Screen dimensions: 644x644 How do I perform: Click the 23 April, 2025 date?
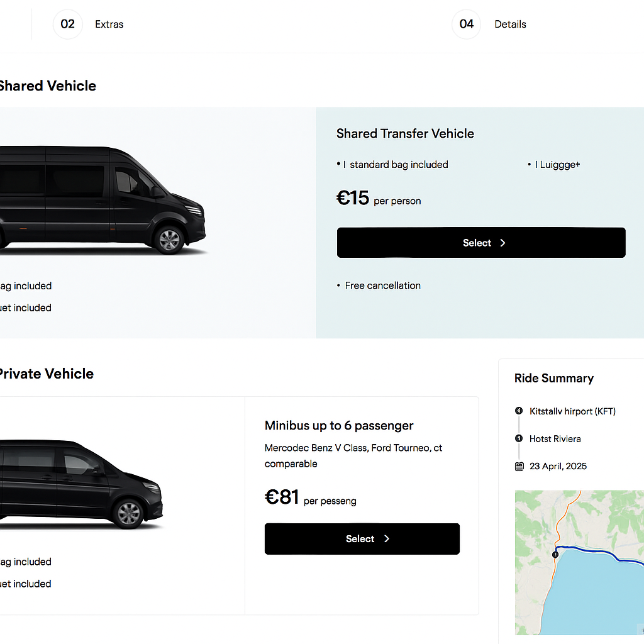(558, 466)
